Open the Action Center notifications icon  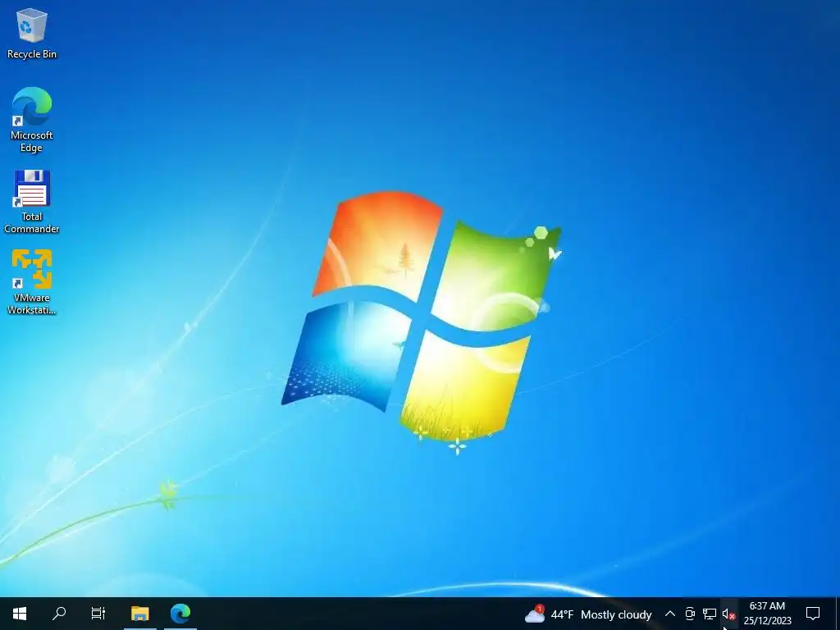813,614
